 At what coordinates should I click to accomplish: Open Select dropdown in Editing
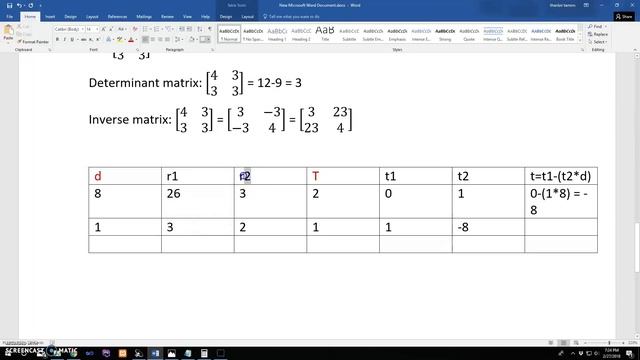(x=599, y=42)
